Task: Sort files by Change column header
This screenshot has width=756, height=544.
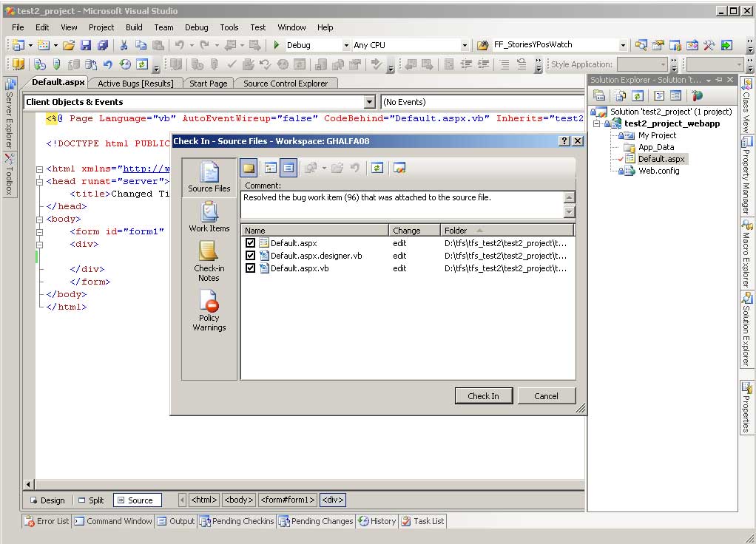Action: (x=414, y=231)
